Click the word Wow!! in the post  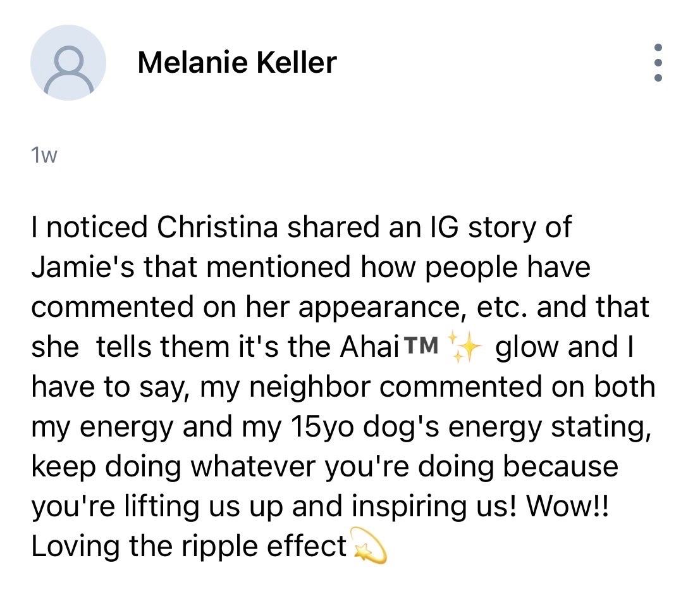tap(567, 506)
